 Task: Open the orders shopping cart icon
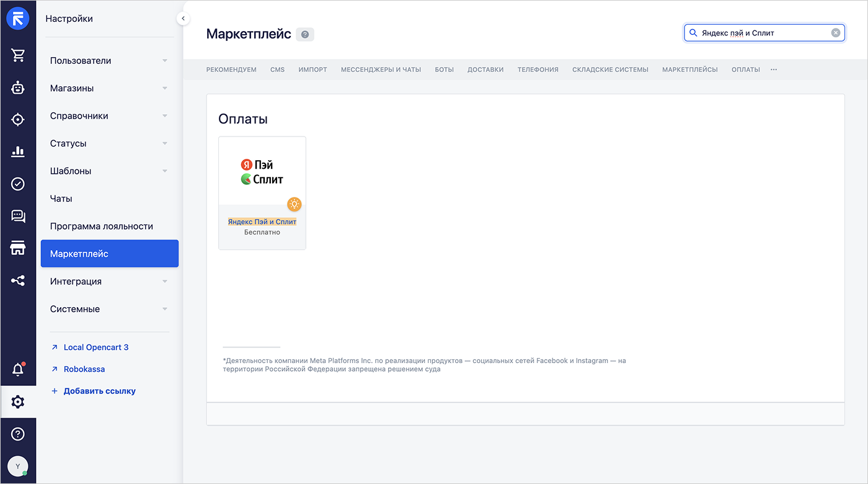tap(18, 56)
